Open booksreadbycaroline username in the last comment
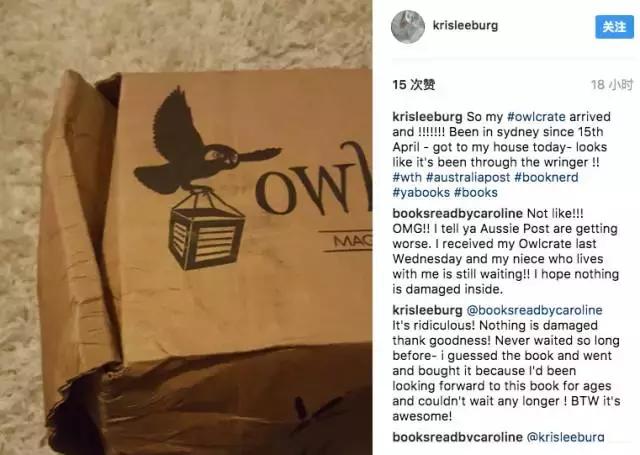This screenshot has width=640, height=455. pos(458,437)
